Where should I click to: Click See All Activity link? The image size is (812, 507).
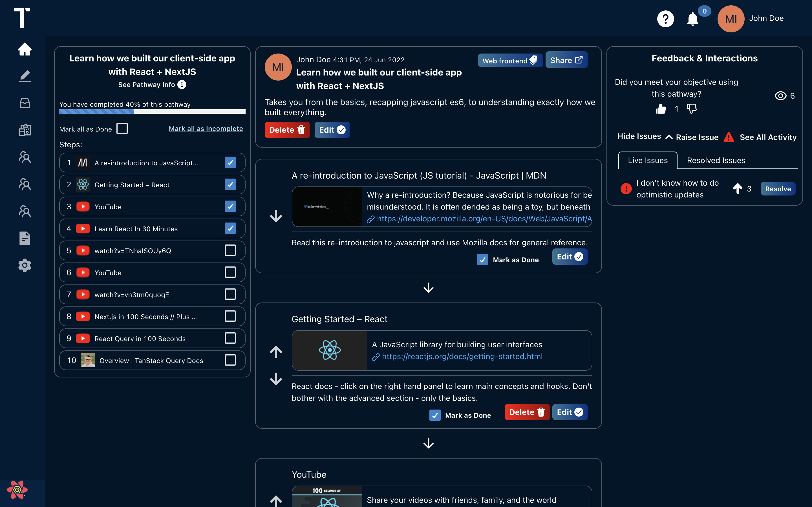[x=768, y=137]
